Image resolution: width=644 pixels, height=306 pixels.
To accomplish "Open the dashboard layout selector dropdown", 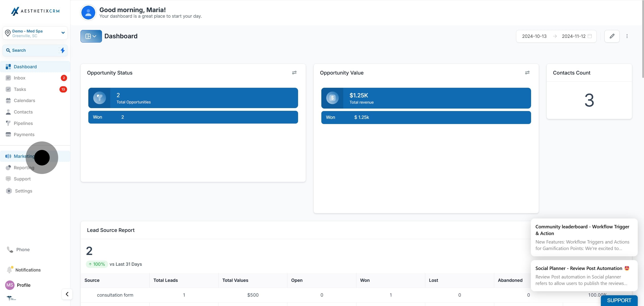I will tap(91, 36).
